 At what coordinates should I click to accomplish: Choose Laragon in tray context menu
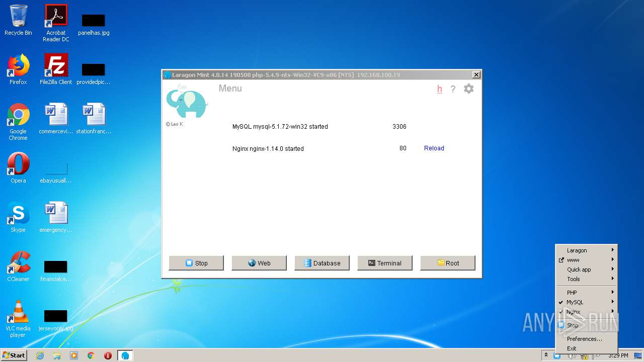coord(586,250)
